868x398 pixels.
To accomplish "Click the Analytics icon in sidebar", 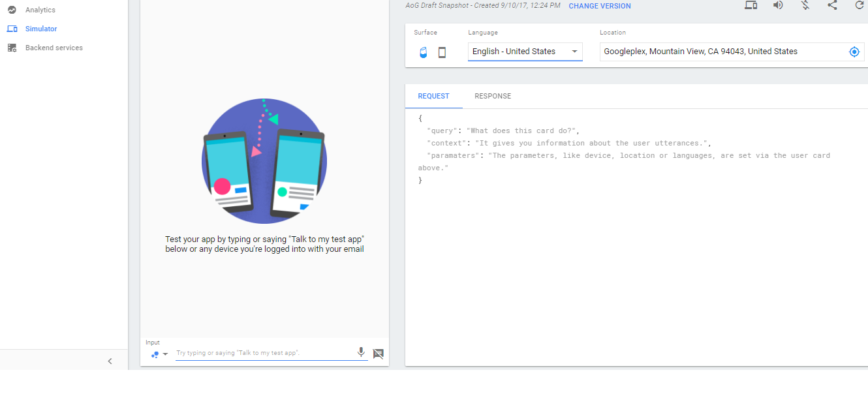I will (x=12, y=10).
